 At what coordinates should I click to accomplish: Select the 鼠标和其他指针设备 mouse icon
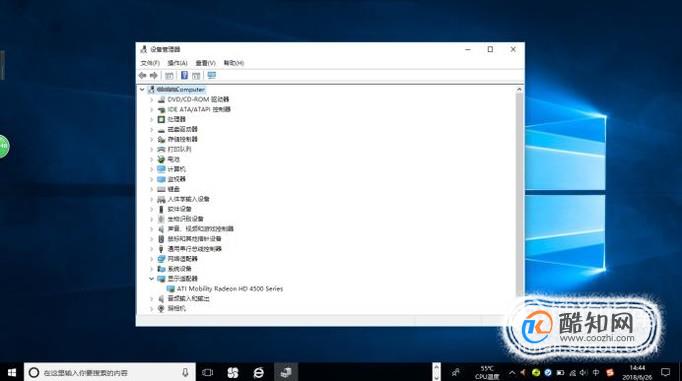(x=161, y=239)
